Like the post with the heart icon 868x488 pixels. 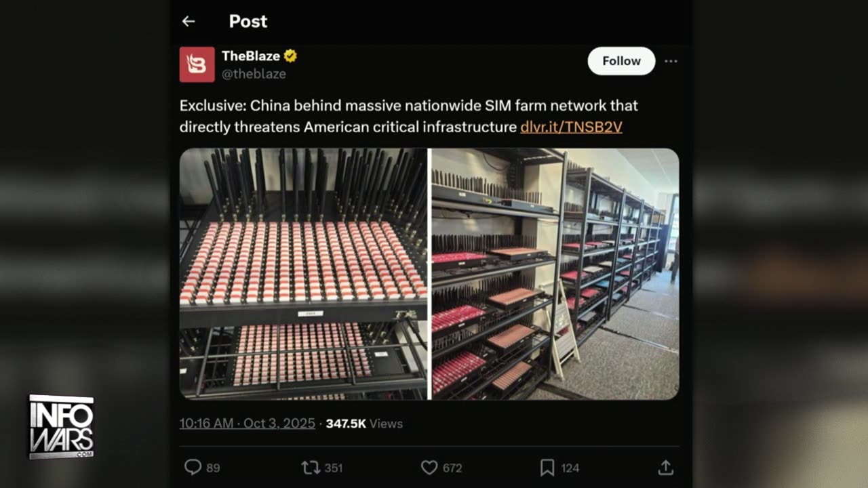[429, 467]
